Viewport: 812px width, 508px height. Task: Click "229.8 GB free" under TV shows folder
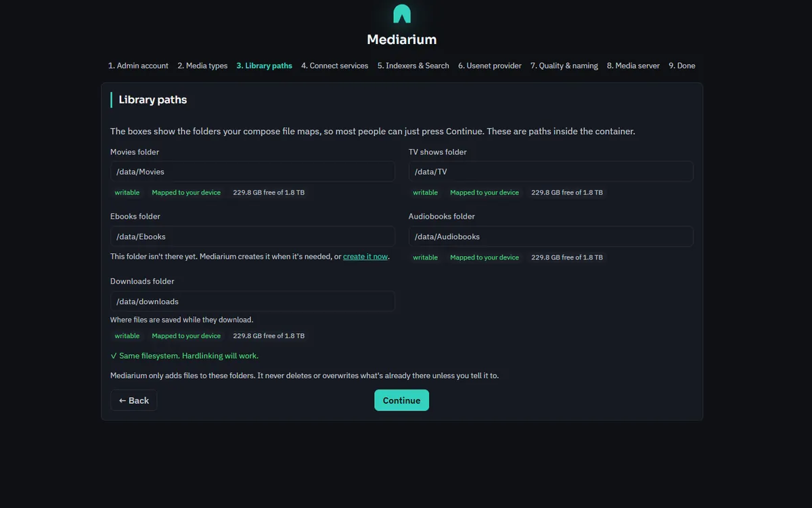567,192
